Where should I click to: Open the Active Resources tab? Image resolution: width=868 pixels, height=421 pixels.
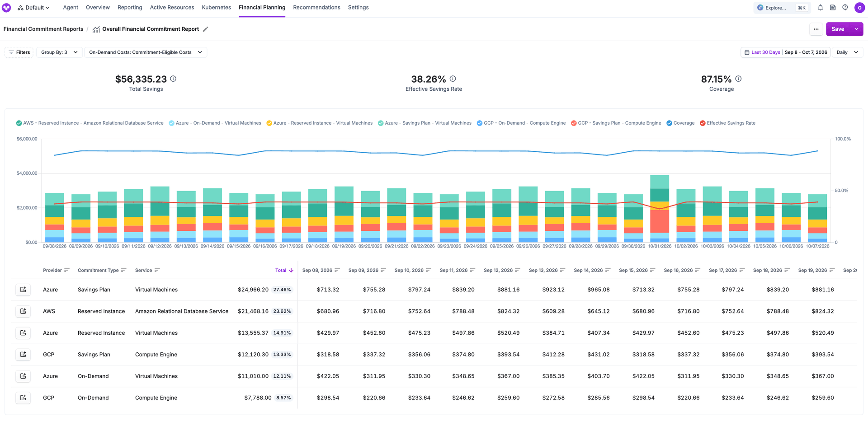coord(172,8)
